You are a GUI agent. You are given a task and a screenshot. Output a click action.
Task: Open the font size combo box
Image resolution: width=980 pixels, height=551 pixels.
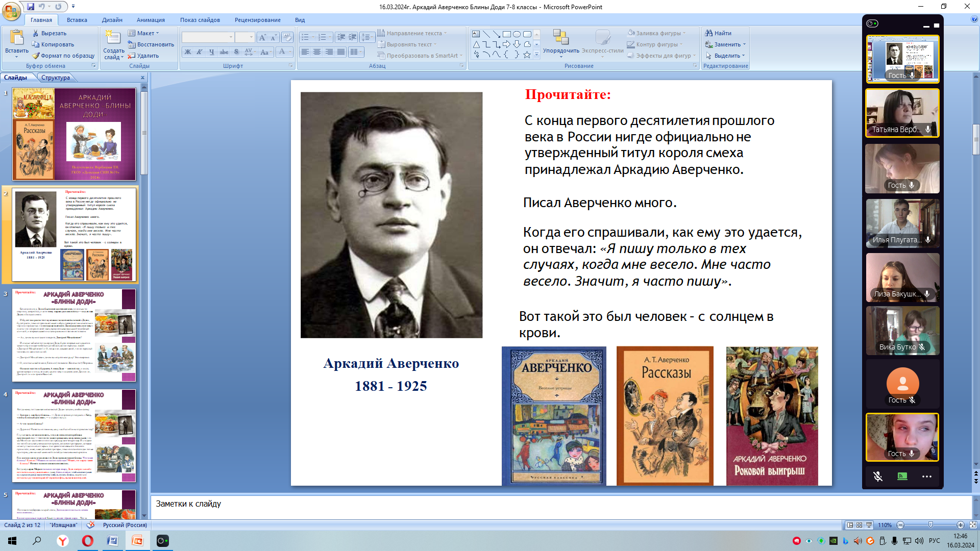click(x=244, y=37)
